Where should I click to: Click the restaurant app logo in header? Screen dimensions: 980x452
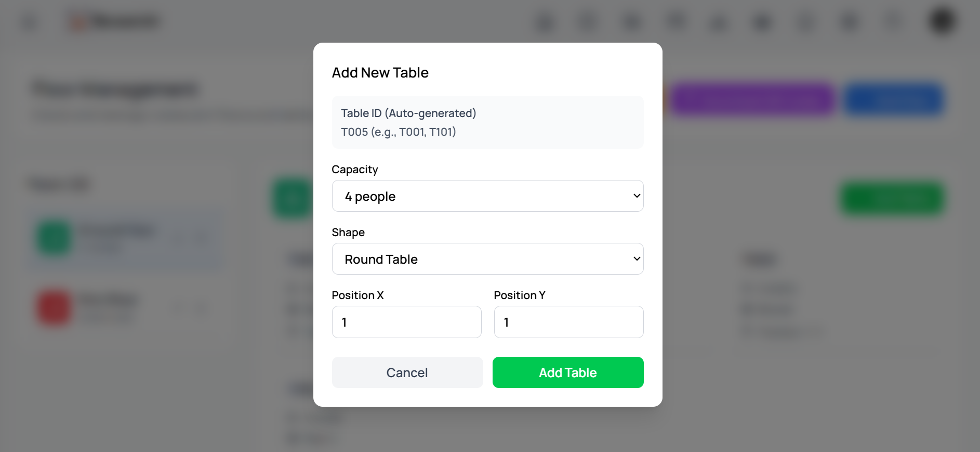(x=115, y=21)
